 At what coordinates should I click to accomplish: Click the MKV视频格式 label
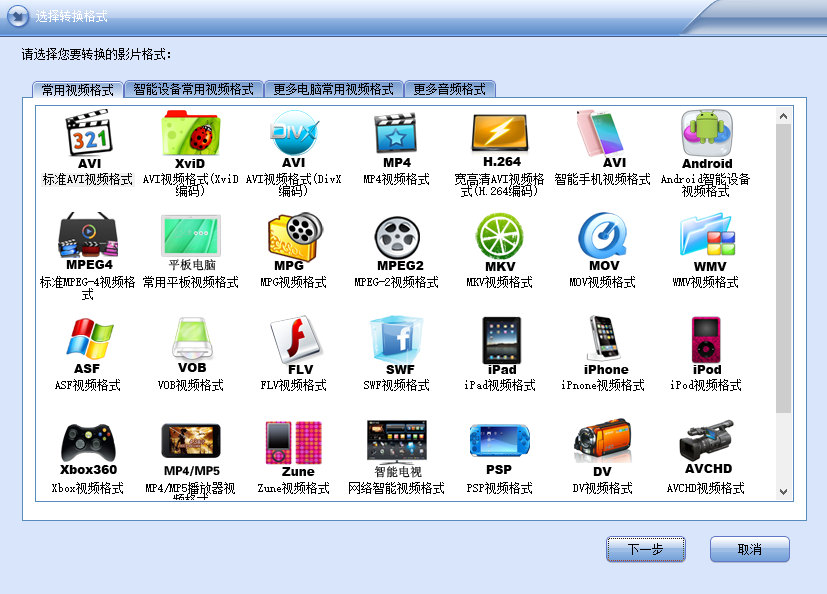coord(499,282)
